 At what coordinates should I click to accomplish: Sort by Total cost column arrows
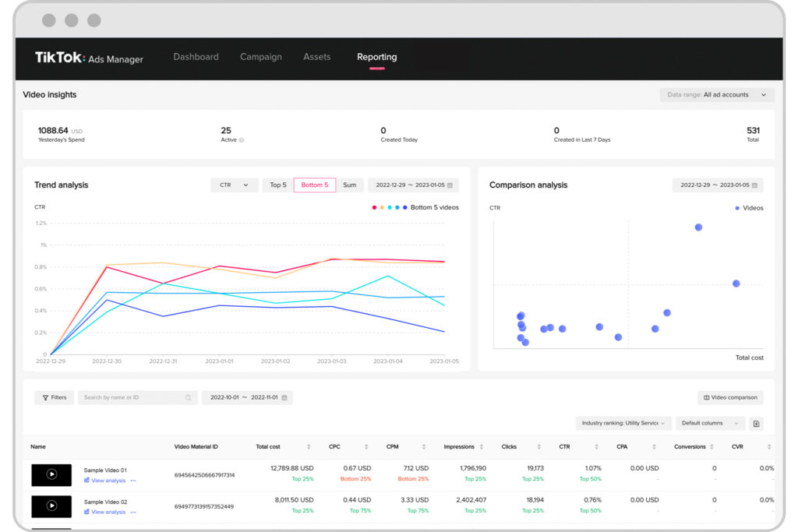coord(309,447)
